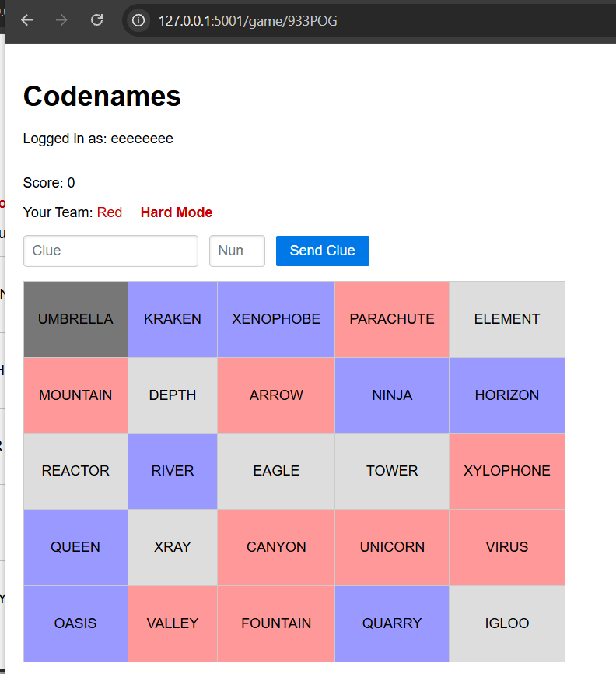Image resolution: width=616 pixels, height=674 pixels.
Task: Click the browser back arrow
Action: coord(27,20)
